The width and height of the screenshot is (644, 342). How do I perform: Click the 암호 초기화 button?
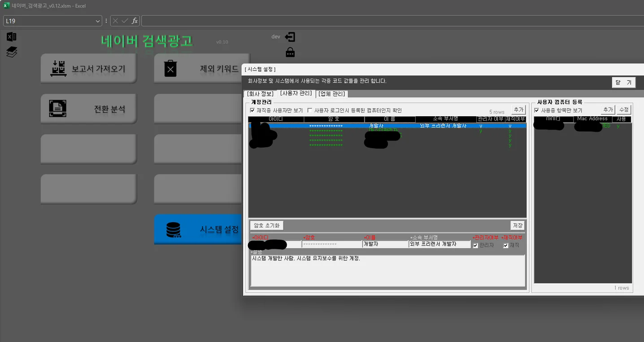[x=267, y=225]
